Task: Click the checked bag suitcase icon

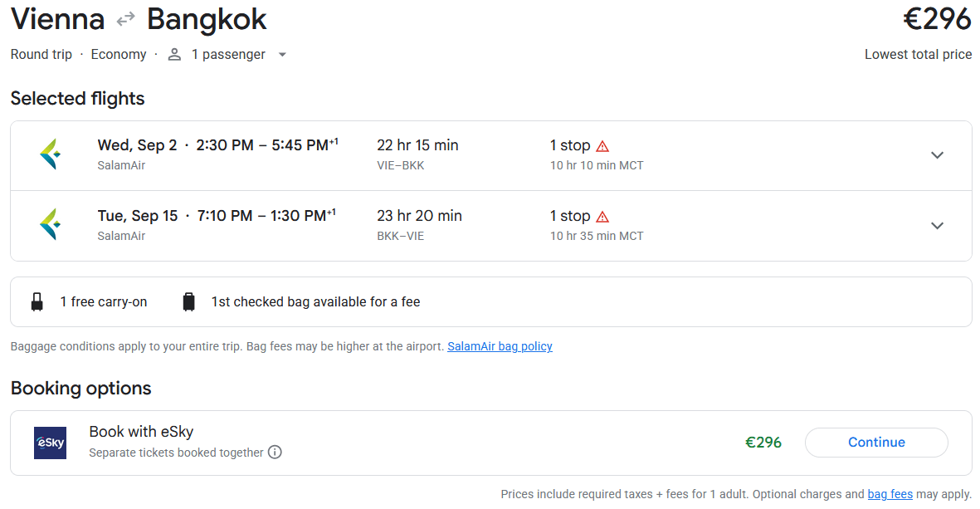Action: pyautogui.click(x=188, y=302)
